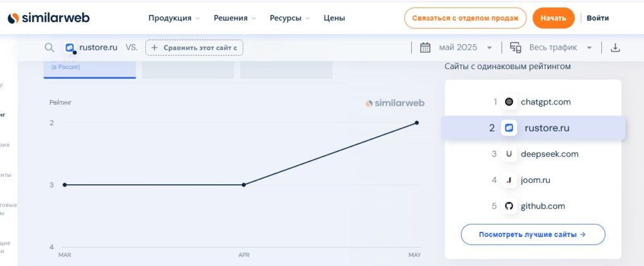Click the search magnifier icon
The height and width of the screenshot is (266, 644).
point(49,48)
